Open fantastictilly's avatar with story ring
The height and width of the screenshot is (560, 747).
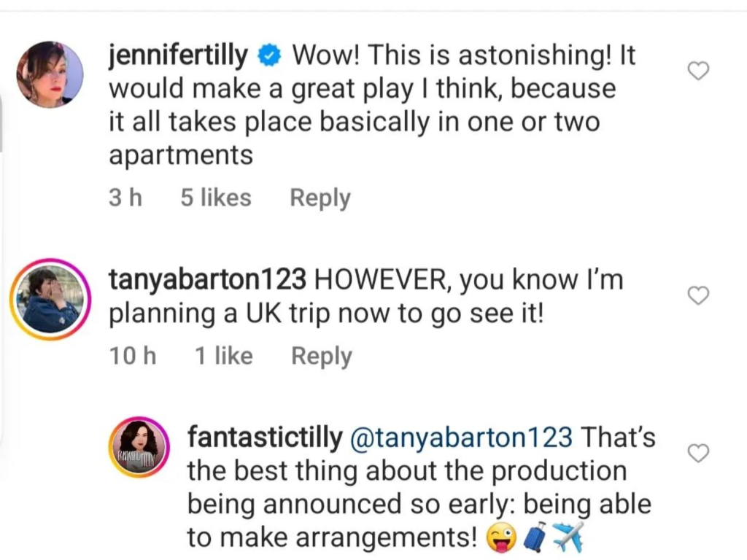pos(139,446)
